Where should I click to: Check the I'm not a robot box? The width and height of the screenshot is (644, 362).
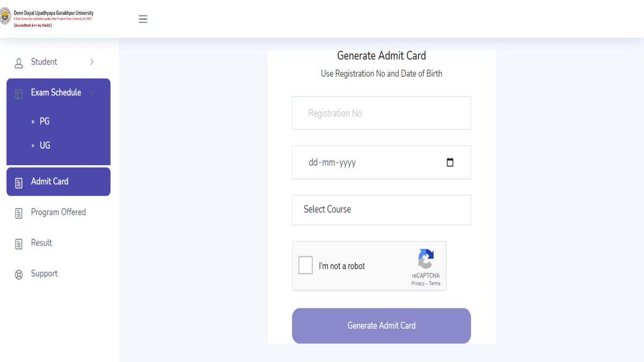[x=305, y=265]
